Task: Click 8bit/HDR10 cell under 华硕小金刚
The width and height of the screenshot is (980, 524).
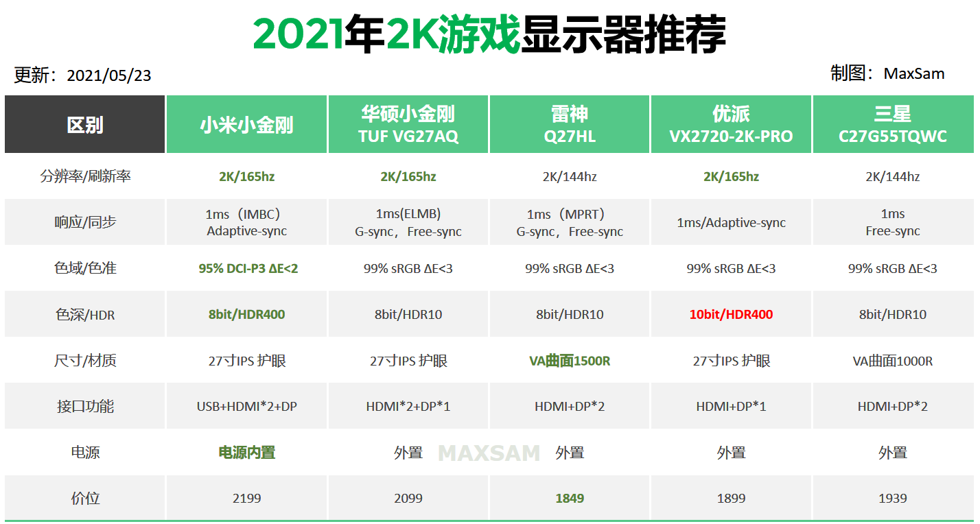Action: (408, 314)
